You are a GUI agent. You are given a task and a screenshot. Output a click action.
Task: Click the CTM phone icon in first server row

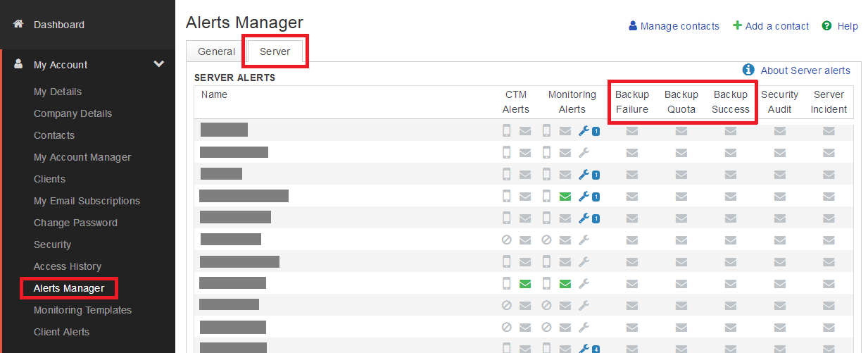[506, 130]
